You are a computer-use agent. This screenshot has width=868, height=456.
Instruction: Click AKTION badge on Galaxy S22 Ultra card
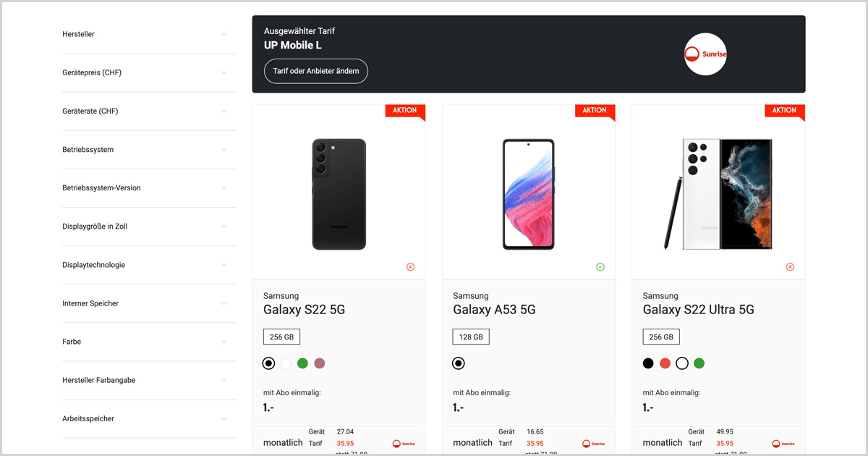tap(783, 111)
